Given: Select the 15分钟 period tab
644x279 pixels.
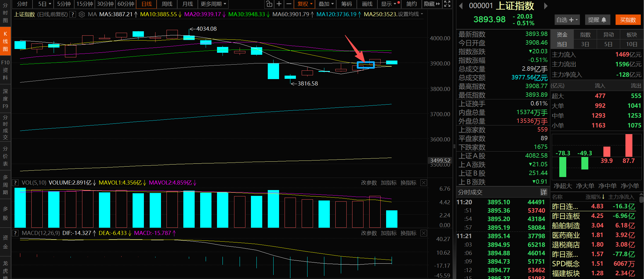Looking at the screenshot, I should (85, 4).
